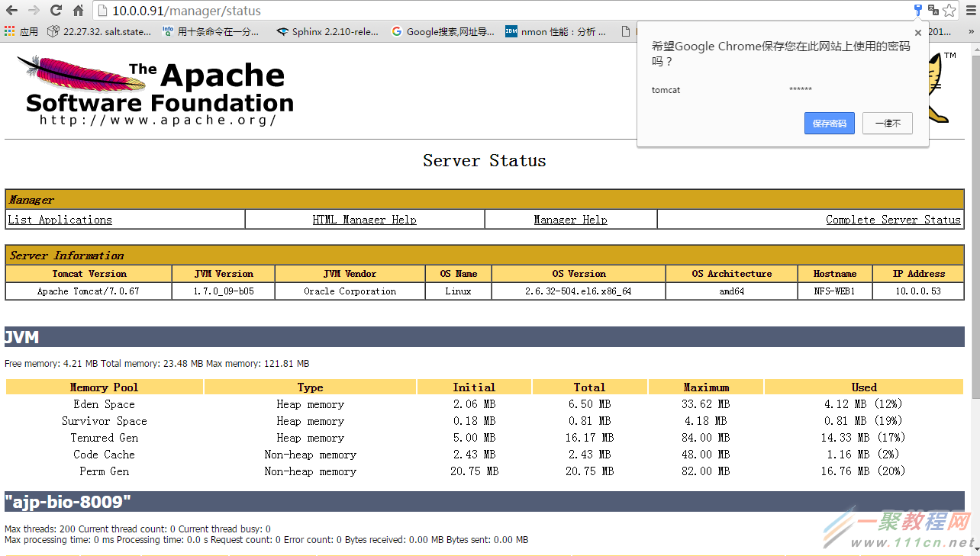Click the Oracle Corporation vendor cell
This screenshot has height=556, width=980.
(350, 291)
